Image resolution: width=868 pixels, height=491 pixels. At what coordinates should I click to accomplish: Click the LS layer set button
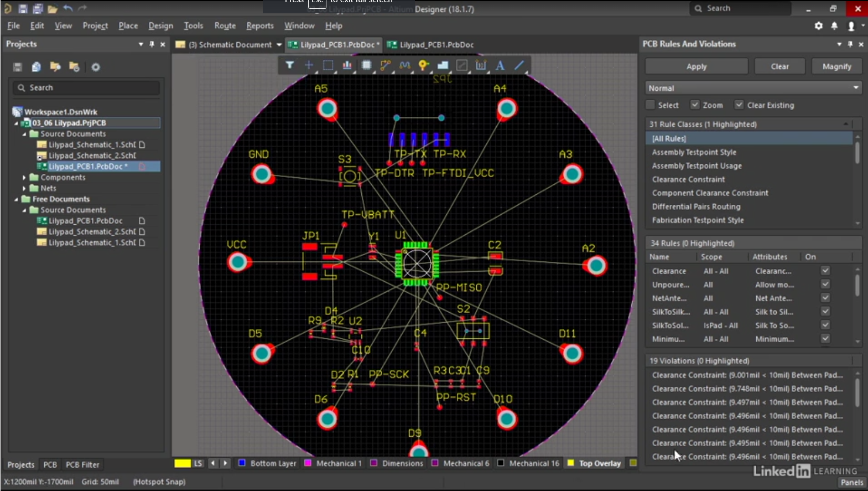pos(198,463)
